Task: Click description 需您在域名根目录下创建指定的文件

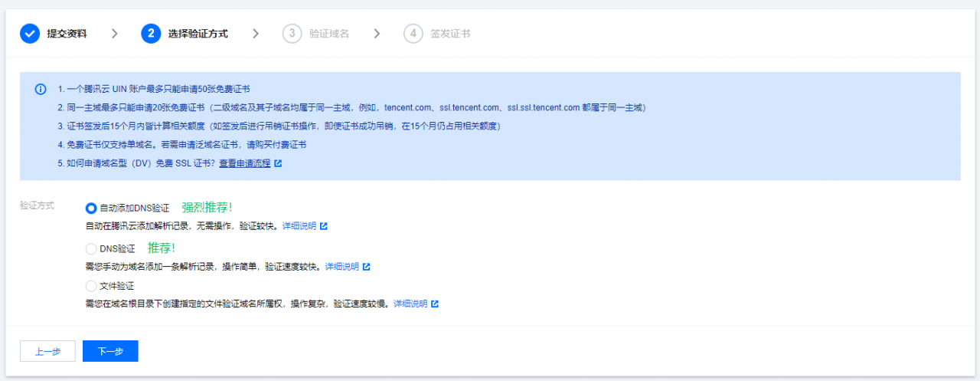Action: [237, 304]
